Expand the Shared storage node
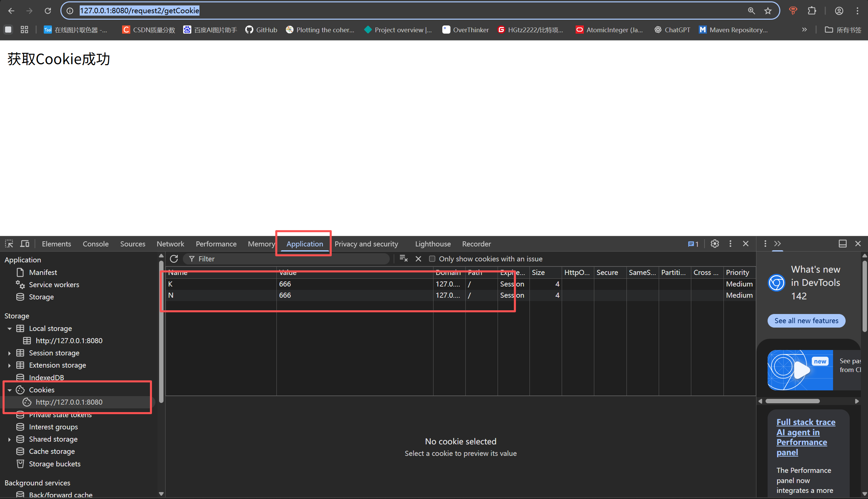 [x=9, y=439]
